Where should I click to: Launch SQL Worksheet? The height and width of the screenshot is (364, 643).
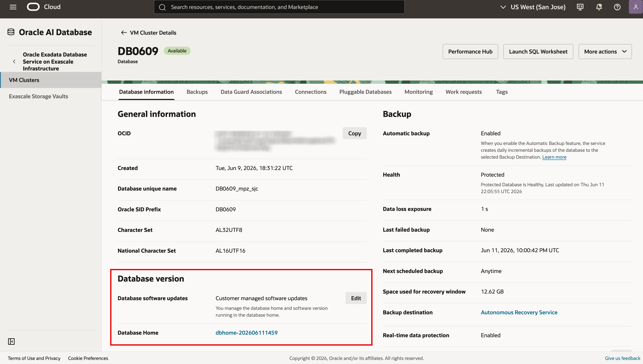click(x=538, y=52)
